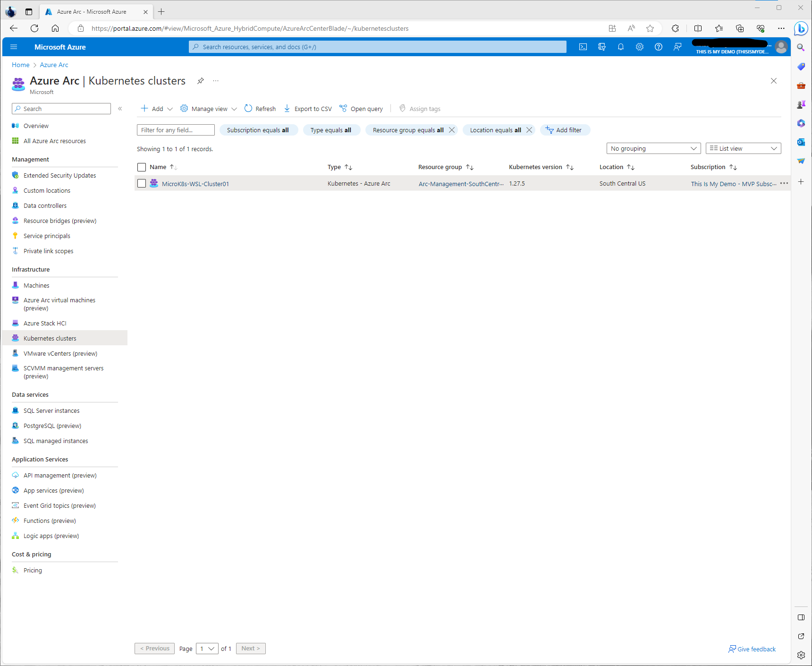This screenshot has height=666, width=812.
Task: Open row options for MicroK8s-WSL-Cluster01
Action: (784, 183)
